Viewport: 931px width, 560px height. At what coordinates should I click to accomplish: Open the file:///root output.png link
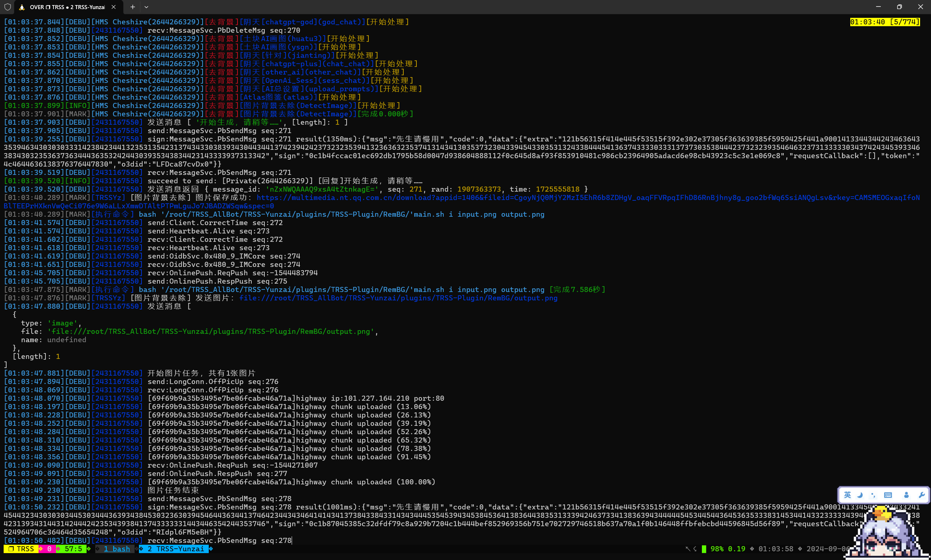pos(398,298)
